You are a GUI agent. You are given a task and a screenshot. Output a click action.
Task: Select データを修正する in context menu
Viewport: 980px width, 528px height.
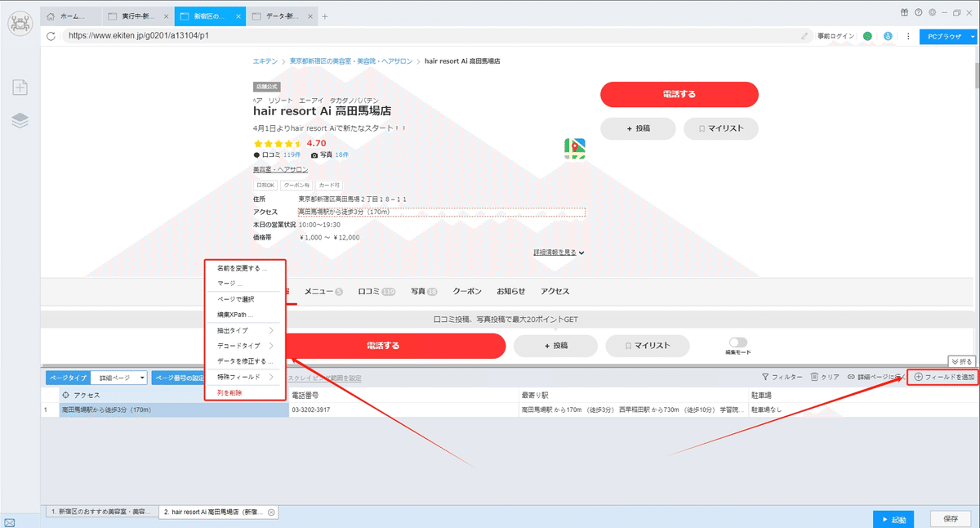[x=245, y=361]
